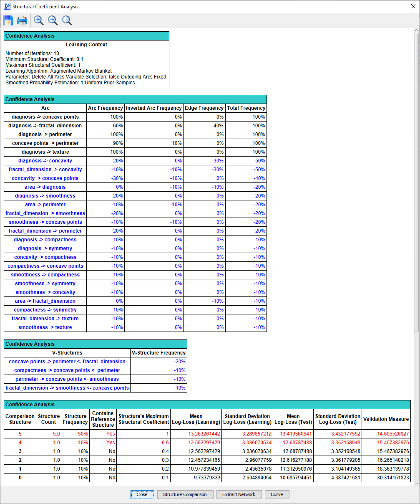
Task: Select the 'area -> diagnosis' arc
Action: coord(45,187)
